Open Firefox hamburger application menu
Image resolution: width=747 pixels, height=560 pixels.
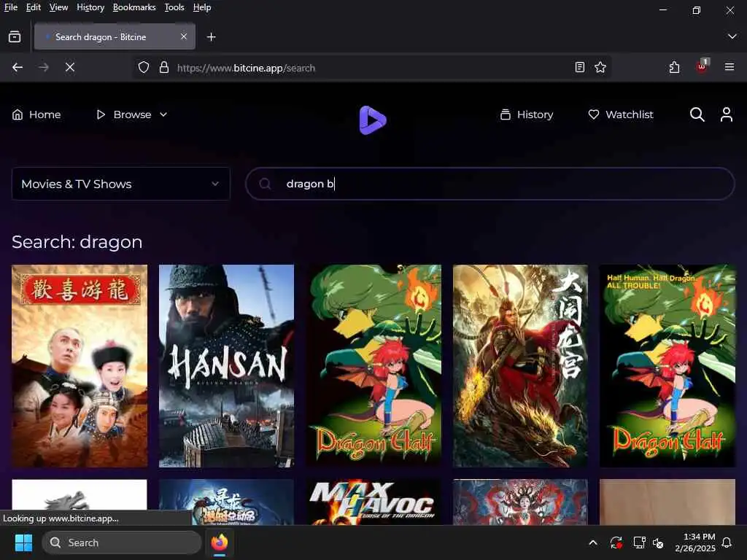pos(729,68)
